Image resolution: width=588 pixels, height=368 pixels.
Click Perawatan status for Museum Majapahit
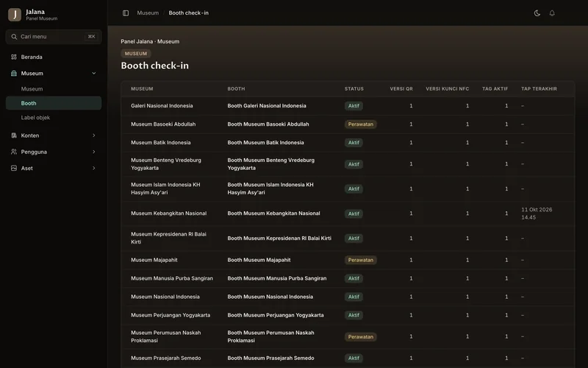pos(360,260)
